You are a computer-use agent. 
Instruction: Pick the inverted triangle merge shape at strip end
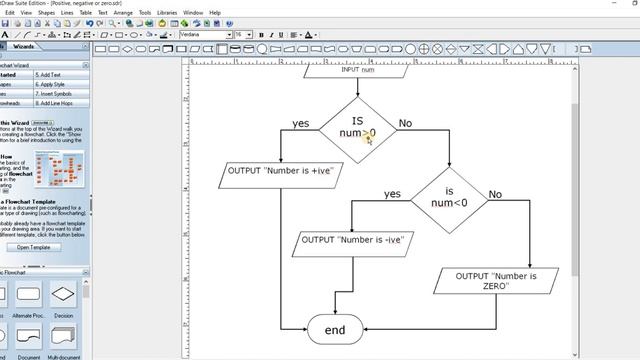[x=545, y=49]
